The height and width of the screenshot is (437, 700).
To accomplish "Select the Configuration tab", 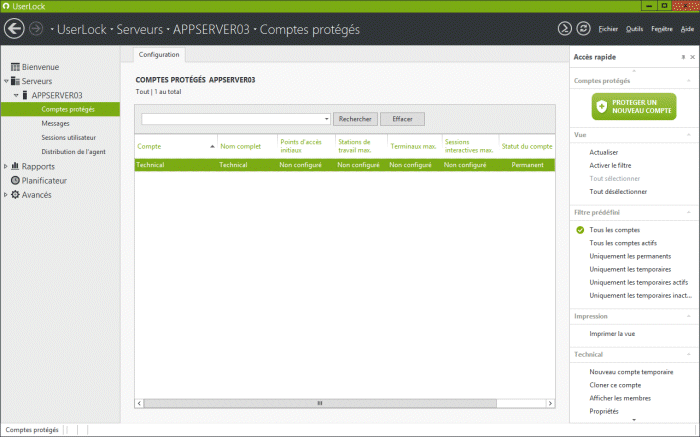I will tap(159, 54).
